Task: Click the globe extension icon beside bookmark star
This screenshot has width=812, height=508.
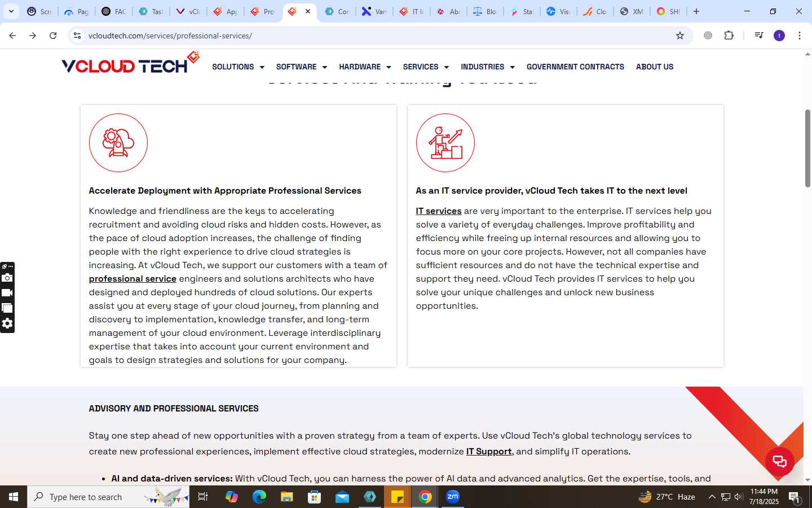Action: click(x=708, y=36)
